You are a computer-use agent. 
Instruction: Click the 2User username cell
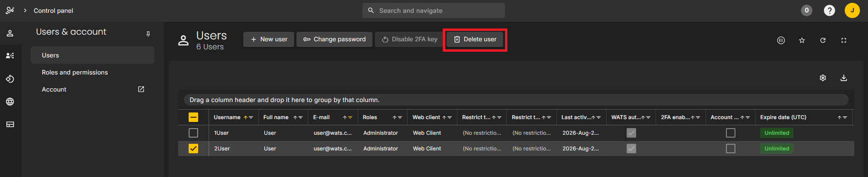pyautogui.click(x=222, y=149)
